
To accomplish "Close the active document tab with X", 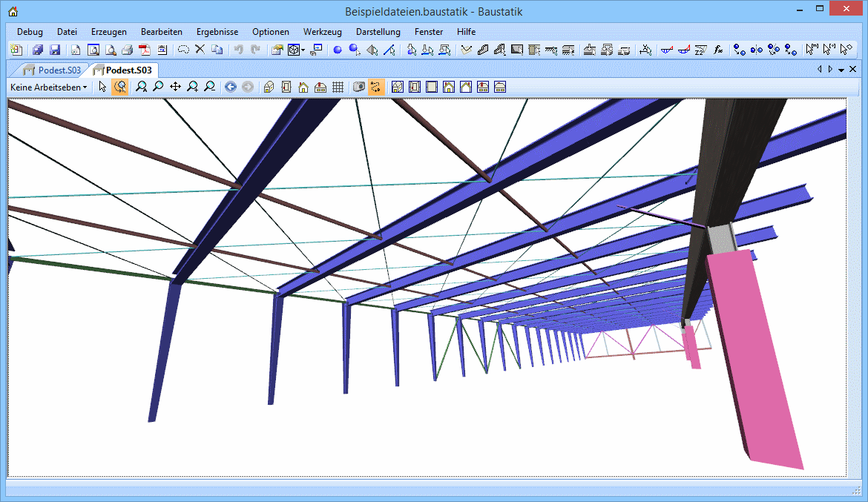I will pyautogui.click(x=852, y=70).
